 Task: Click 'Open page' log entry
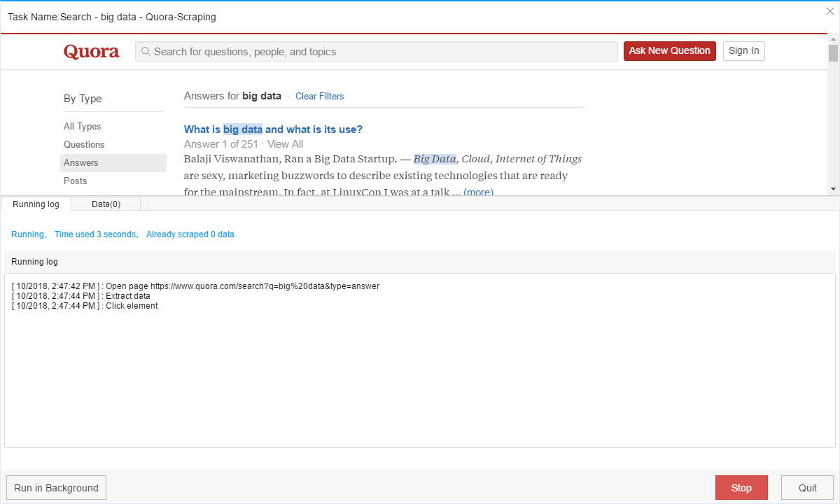tap(195, 286)
